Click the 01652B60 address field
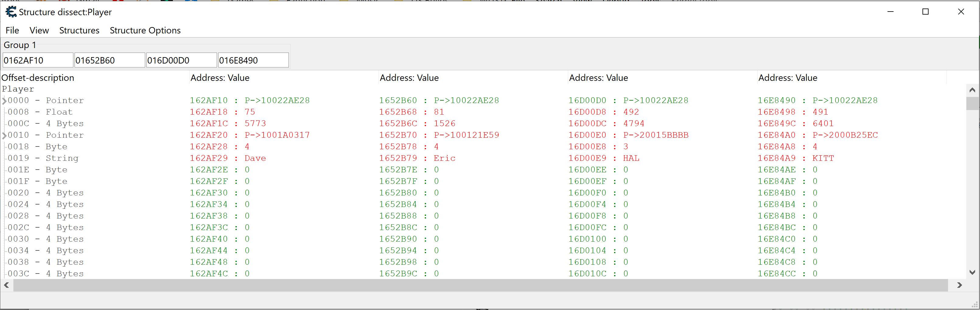Image resolution: width=980 pixels, height=310 pixels. (x=109, y=60)
